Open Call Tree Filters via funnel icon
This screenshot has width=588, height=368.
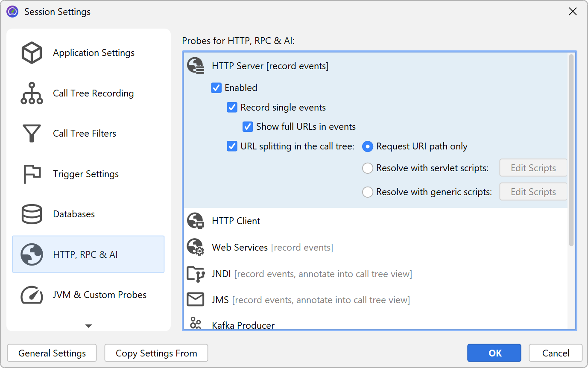[32, 134]
